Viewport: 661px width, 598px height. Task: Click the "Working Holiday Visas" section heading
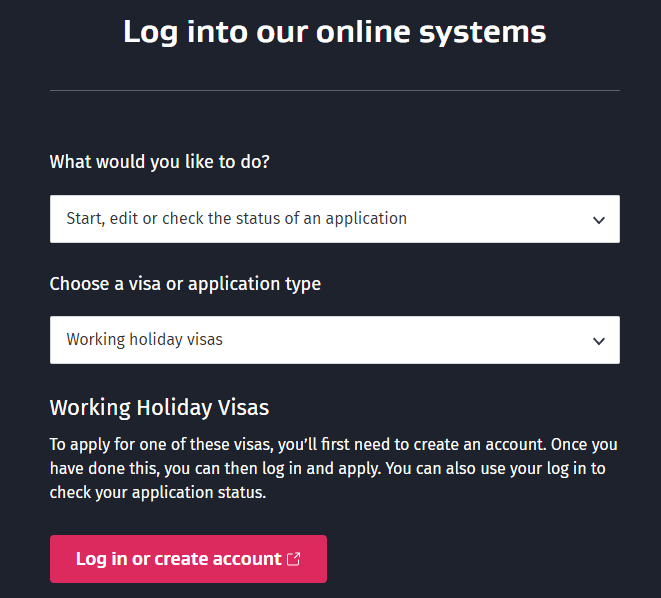159,408
